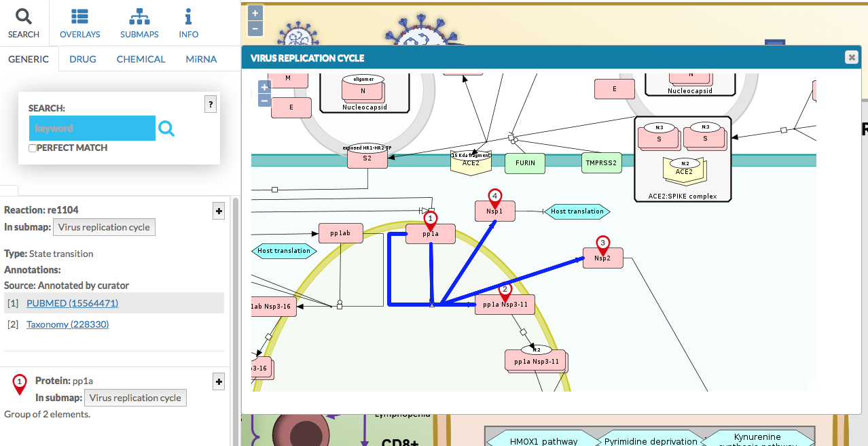Click the keyword search input field
The height and width of the screenshot is (446, 868).
coord(92,128)
